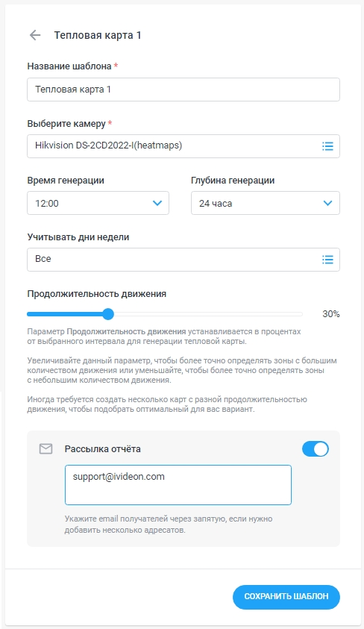Click the СОХРАНИТЬ ШАБЛОН button
Viewport: 364px width, 629px height.
tap(286, 596)
